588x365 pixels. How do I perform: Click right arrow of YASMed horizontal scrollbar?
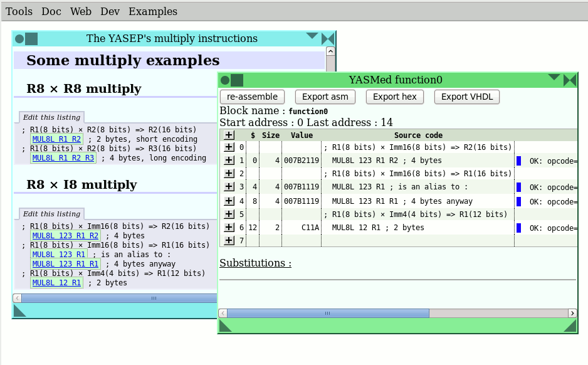(572, 313)
